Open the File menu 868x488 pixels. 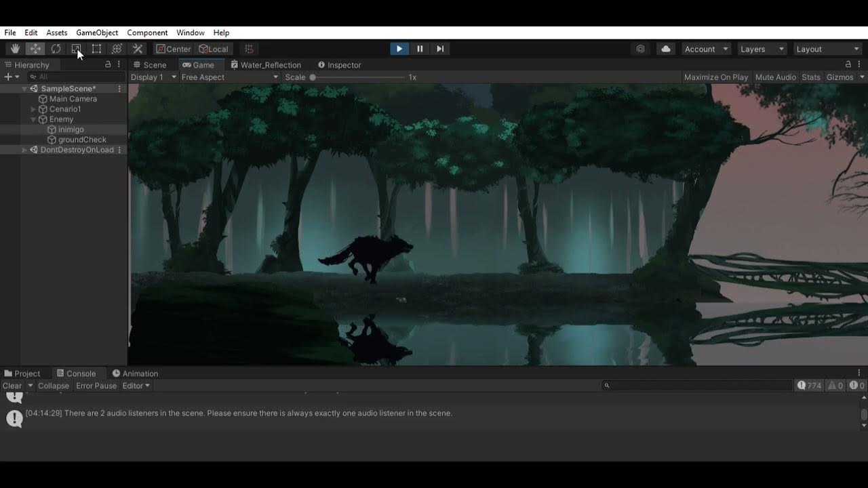tap(10, 33)
